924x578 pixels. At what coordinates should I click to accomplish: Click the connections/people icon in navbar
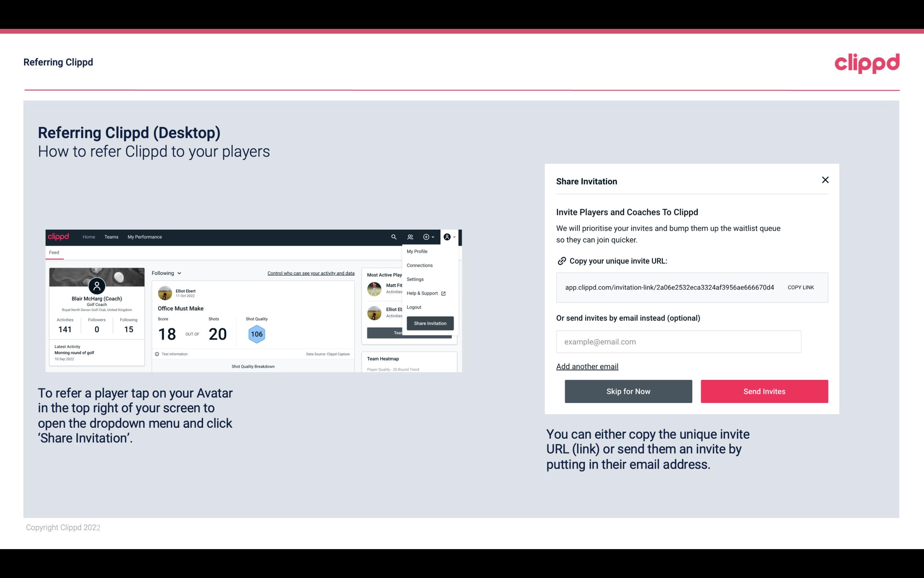pos(410,237)
